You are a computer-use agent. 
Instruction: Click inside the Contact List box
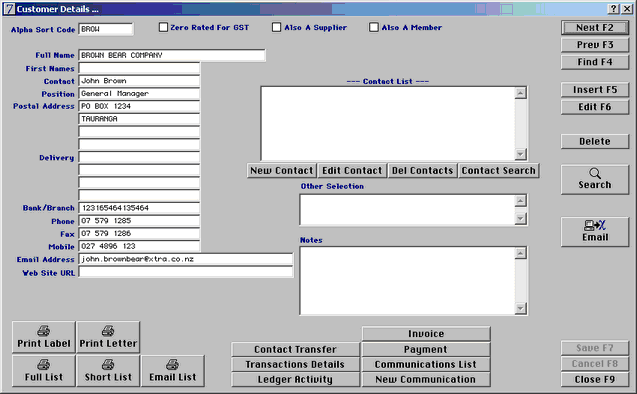pos(388,123)
